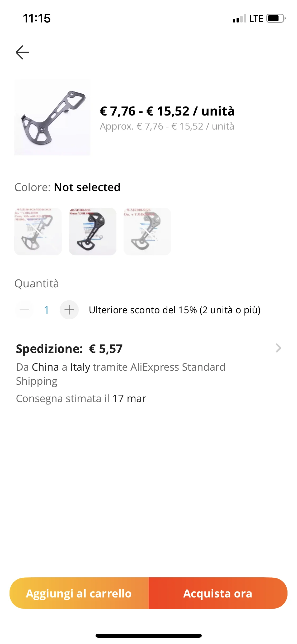Select the RD-M5100-SGS Outer black variant
Viewport: 297px width, 644px height.
pos(93,232)
